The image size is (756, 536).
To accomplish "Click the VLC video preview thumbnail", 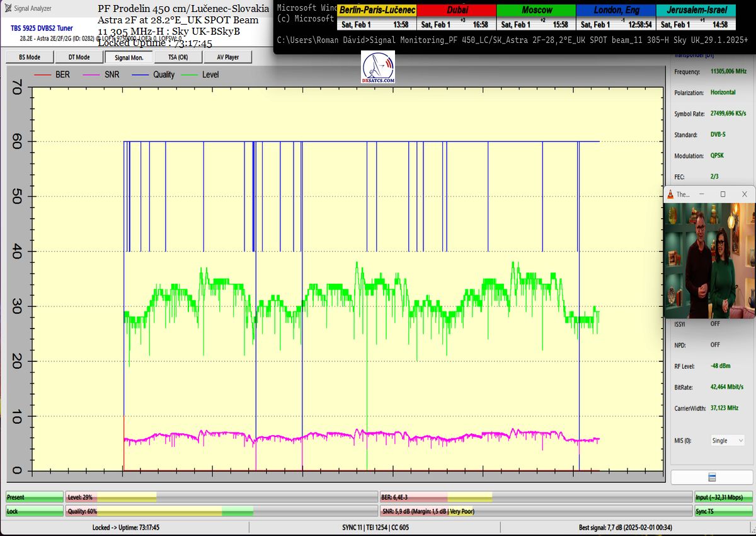I will [x=709, y=260].
